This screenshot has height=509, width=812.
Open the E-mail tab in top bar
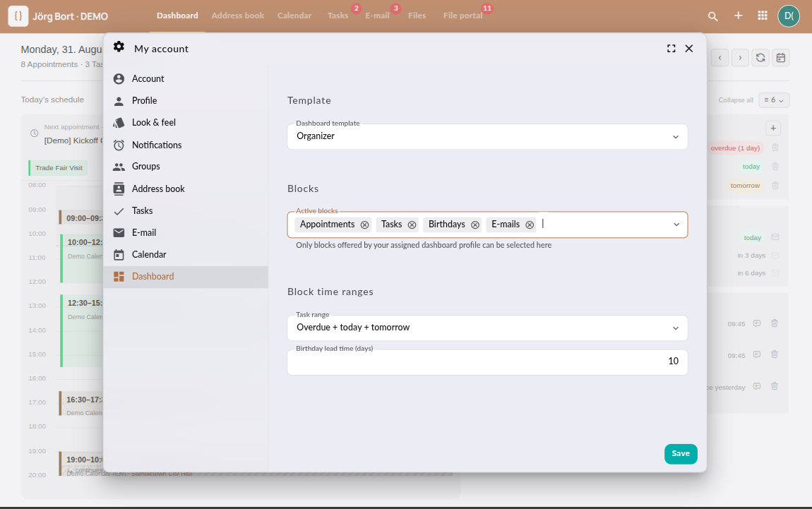point(377,16)
